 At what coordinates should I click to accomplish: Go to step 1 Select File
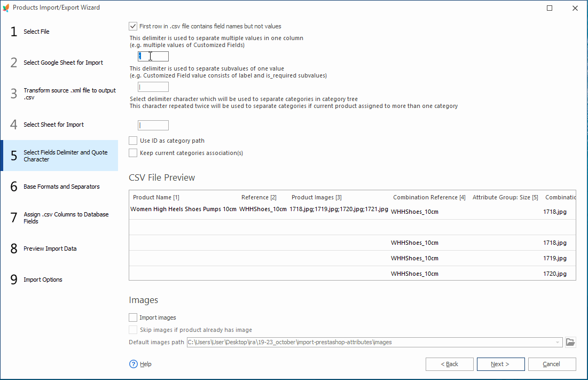59,32
